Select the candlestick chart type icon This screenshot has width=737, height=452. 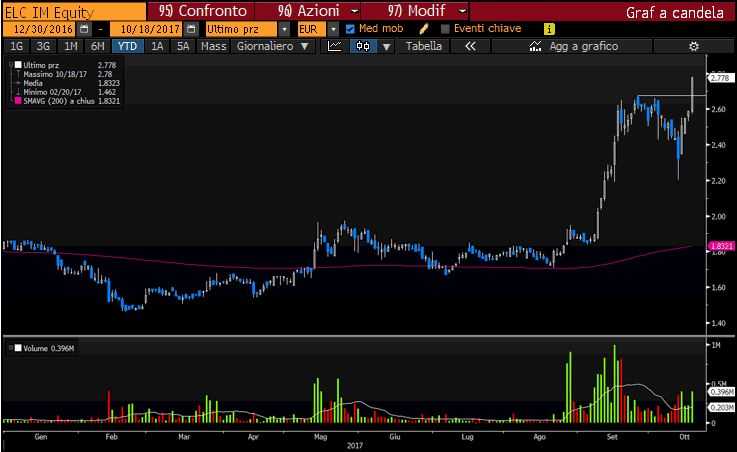[363, 46]
